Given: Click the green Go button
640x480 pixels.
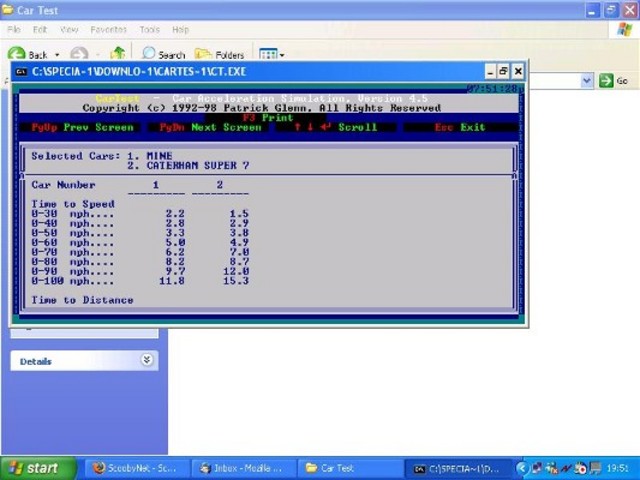Looking at the screenshot, I should click(613, 81).
